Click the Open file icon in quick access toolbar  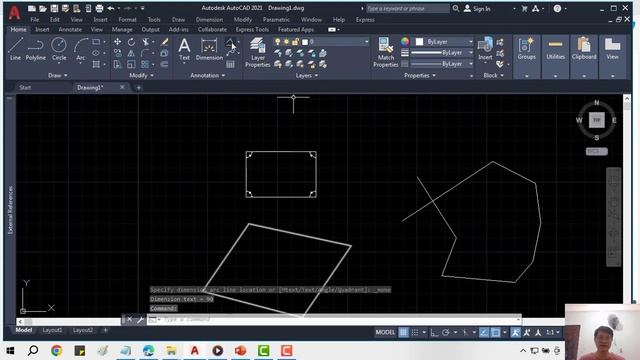point(42,8)
